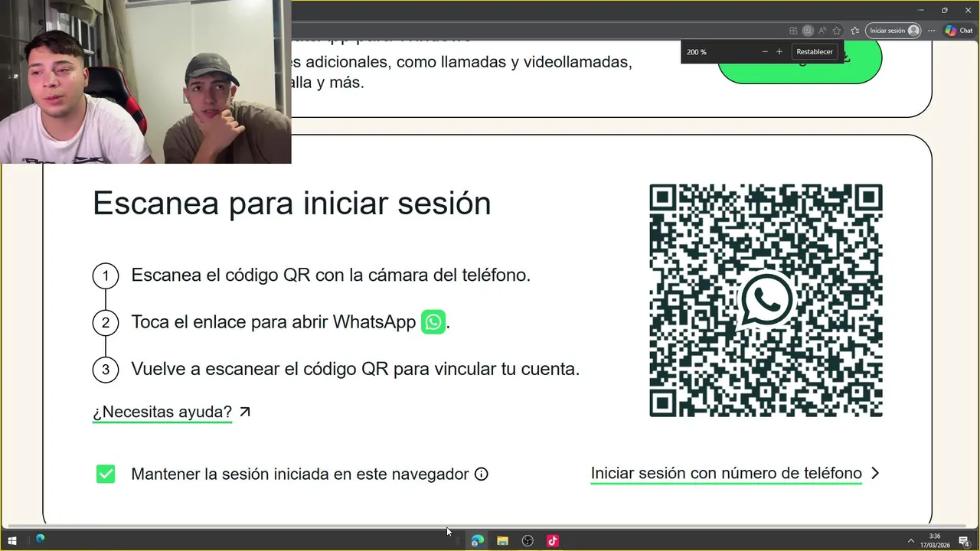Minimize the browser window
The height and width of the screenshot is (551, 980).
click(x=920, y=10)
